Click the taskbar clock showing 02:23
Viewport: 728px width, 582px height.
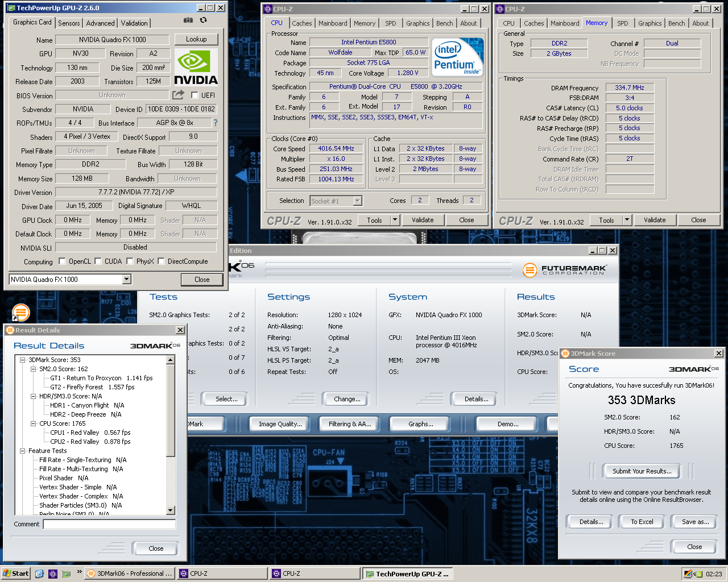pyautogui.click(x=714, y=574)
